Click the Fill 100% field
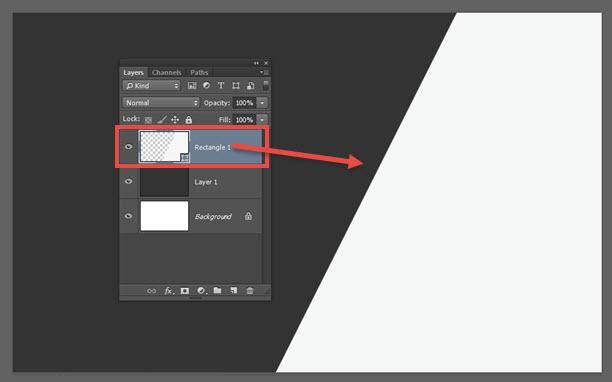 pos(244,120)
